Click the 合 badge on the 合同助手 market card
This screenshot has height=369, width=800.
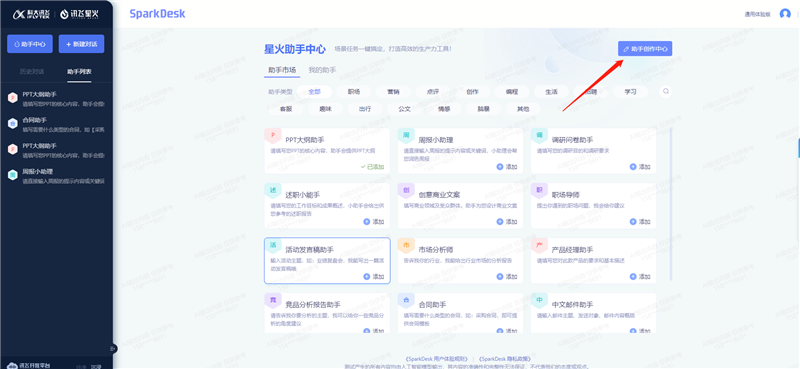tap(406, 300)
